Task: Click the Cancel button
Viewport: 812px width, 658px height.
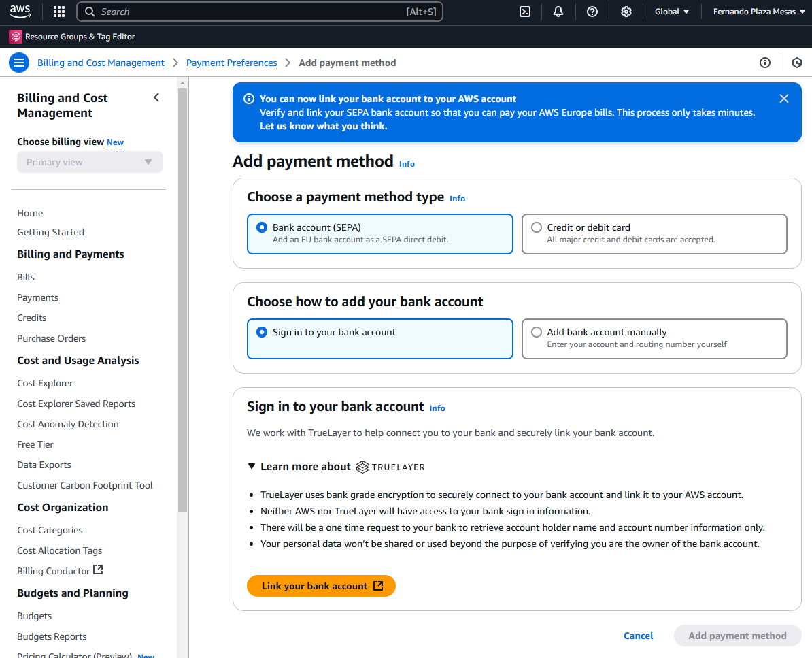Action: coord(638,636)
